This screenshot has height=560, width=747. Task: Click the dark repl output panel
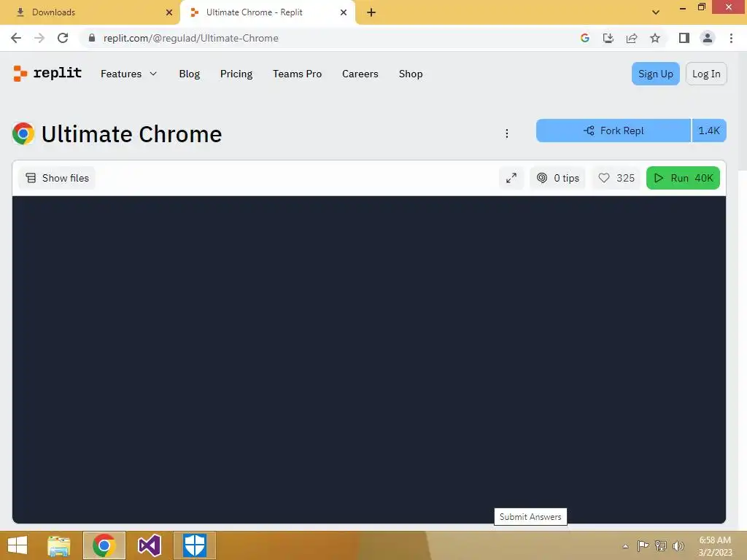click(x=368, y=359)
